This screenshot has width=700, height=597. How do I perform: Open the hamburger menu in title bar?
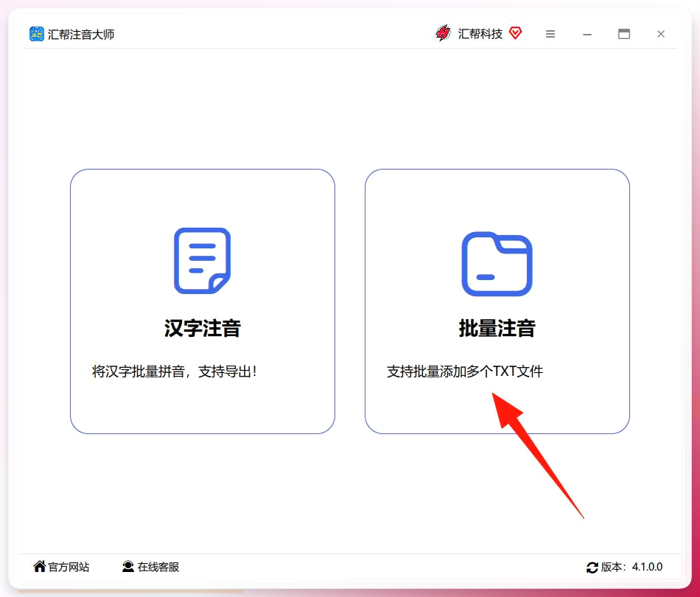550,34
